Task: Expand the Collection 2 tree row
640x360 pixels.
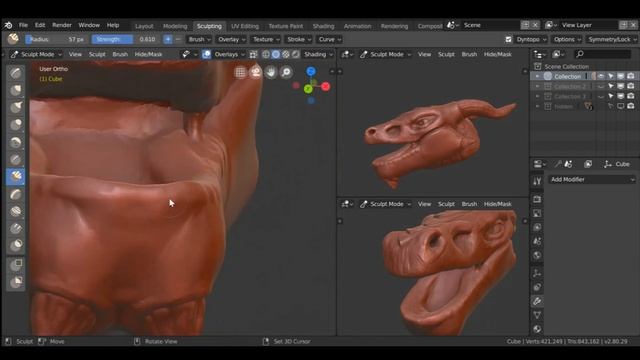Action: [537, 87]
